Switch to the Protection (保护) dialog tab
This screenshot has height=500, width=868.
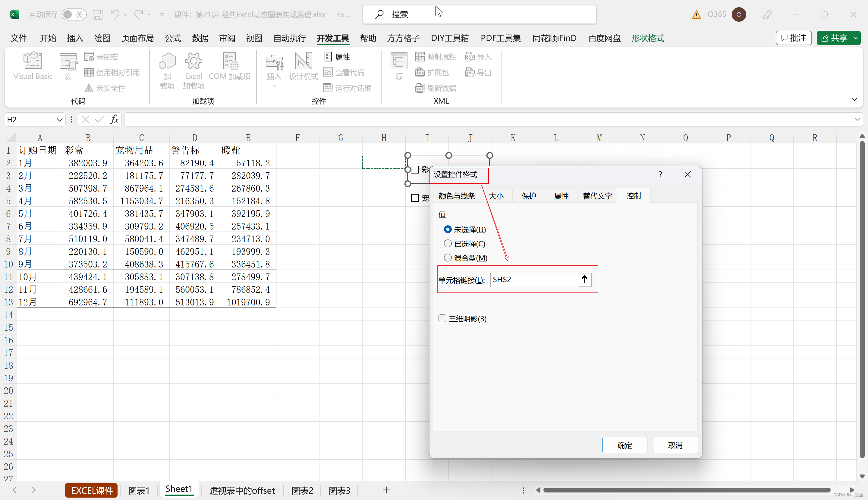pos(529,196)
